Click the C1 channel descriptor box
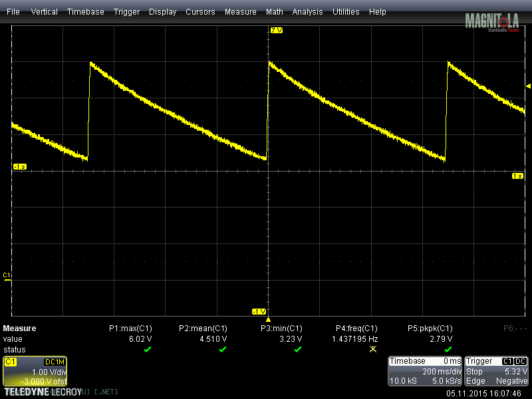Image resolution: width=532 pixels, height=399 pixels. [x=35, y=371]
